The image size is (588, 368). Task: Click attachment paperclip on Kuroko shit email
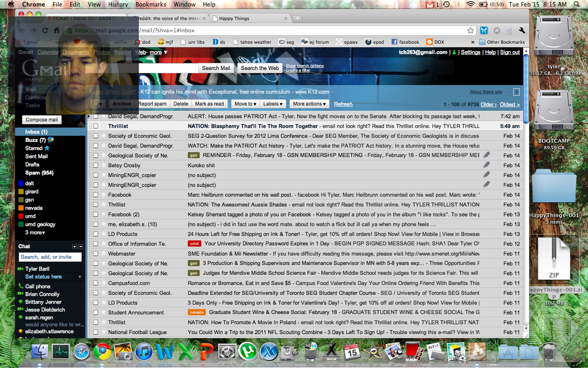486,165
